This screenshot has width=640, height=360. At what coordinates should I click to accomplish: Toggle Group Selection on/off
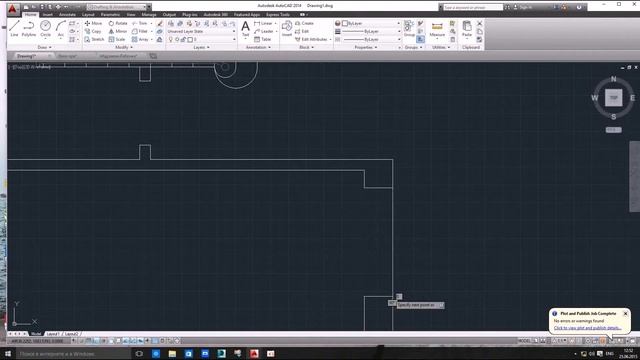(x=420, y=39)
